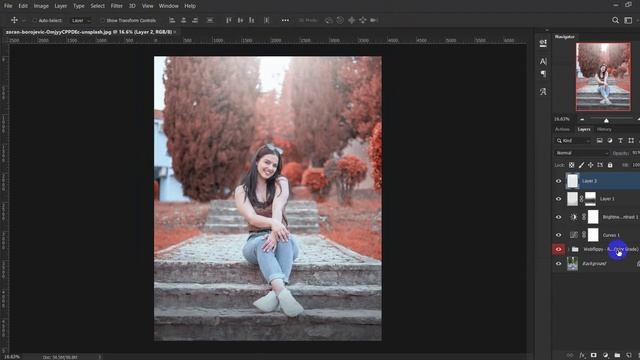Viewport: 640px width, 360px height.
Task: Click the Align bottom edges icon
Action: coord(252,20)
